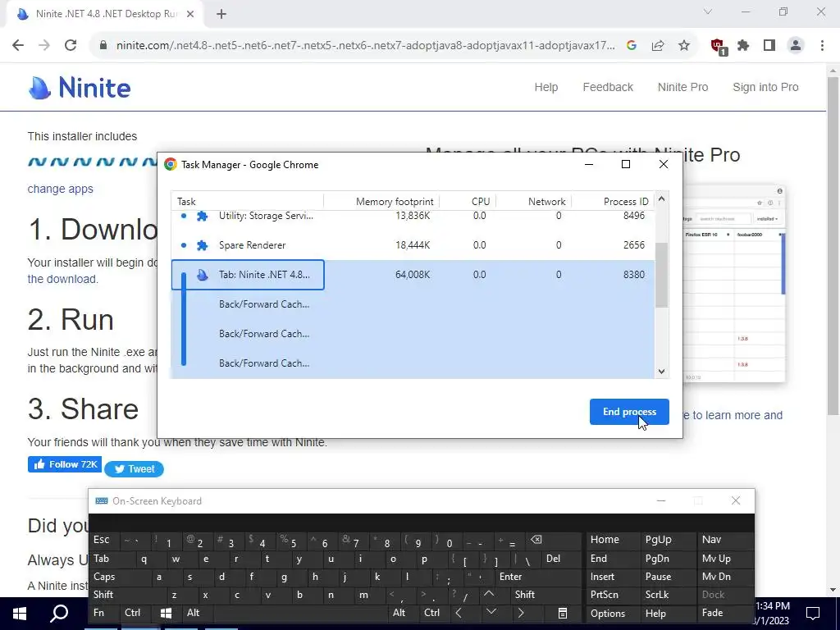Select Tab: Ninite .NET 4.8 row
The width and height of the screenshot is (840, 630).
413,274
